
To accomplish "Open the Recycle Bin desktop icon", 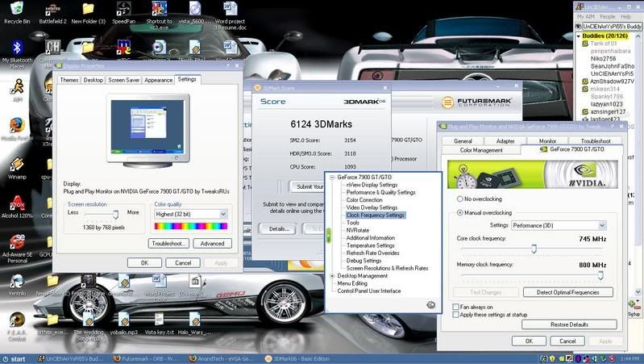I will click(x=17, y=12).
